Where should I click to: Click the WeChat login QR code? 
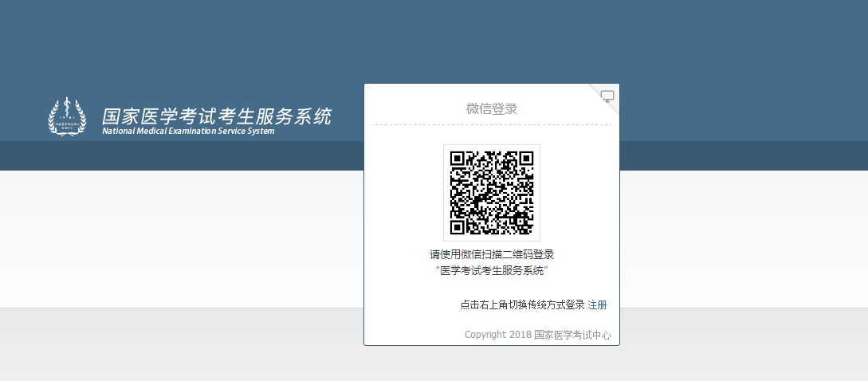pyautogui.click(x=492, y=193)
